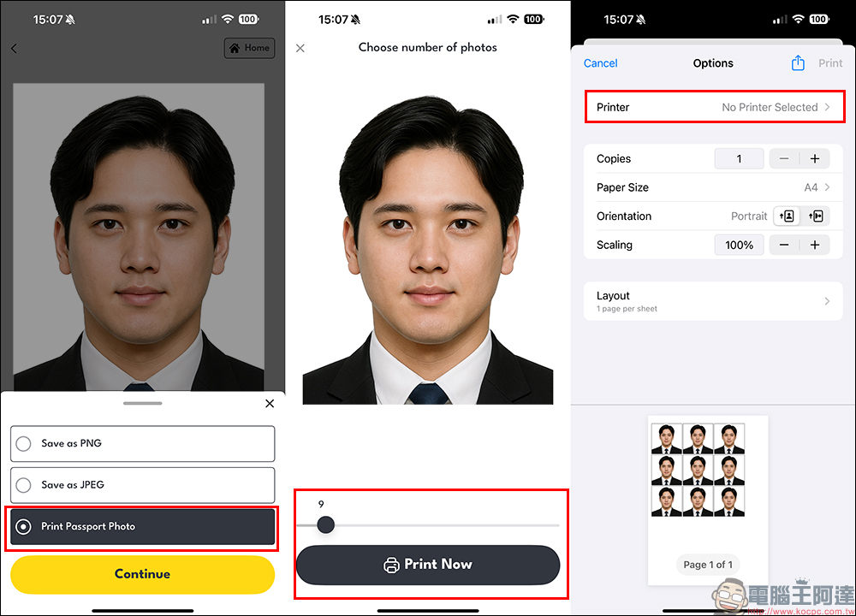The image size is (856, 616).
Task: Increase copies with the plus button
Action: coord(815,159)
